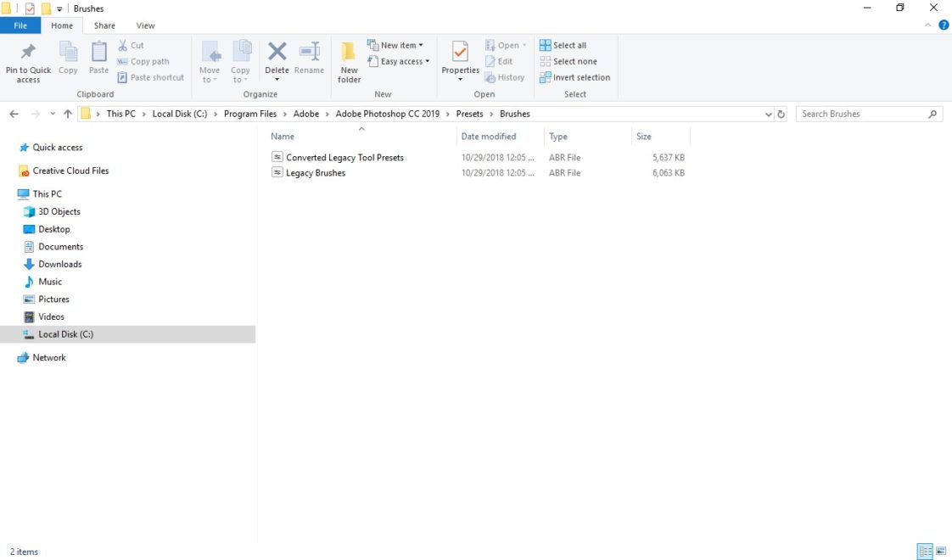The image size is (952, 560).
Task: Paste from the clipboard
Action: 98,61
